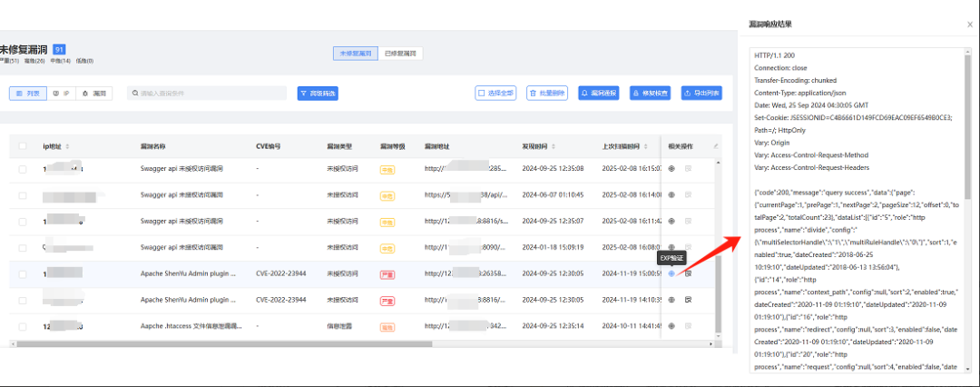Tick checkbox for Aapche .htaccess row

tap(23, 327)
